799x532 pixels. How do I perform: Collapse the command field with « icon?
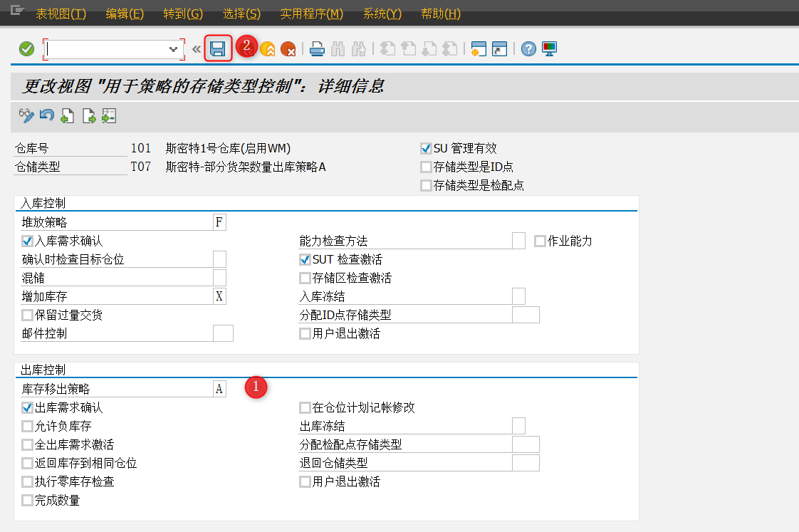coord(196,49)
